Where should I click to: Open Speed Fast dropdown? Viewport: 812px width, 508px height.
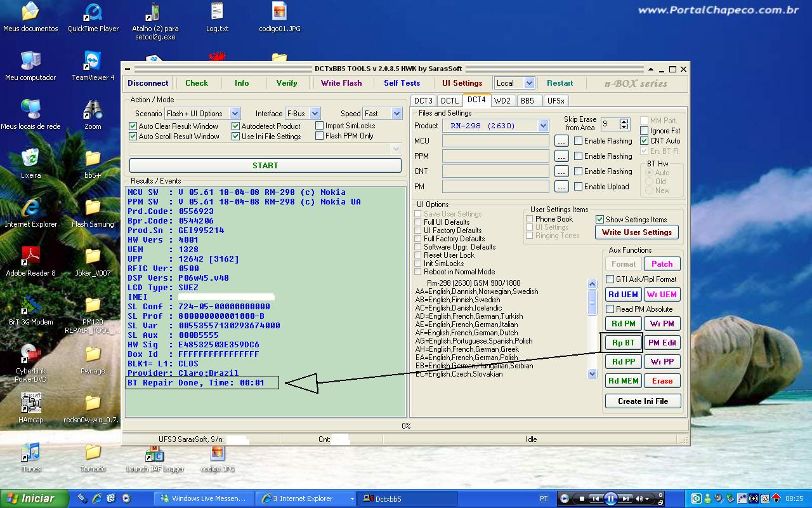point(397,114)
